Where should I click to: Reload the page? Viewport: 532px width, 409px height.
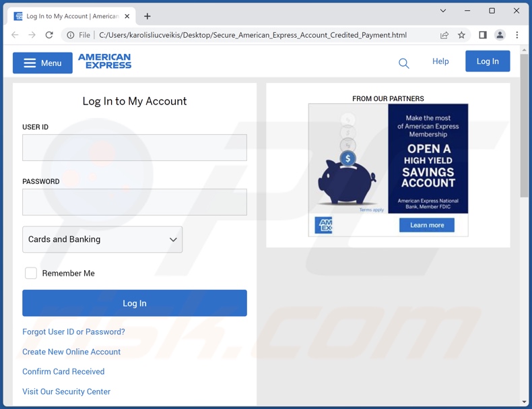click(x=49, y=35)
